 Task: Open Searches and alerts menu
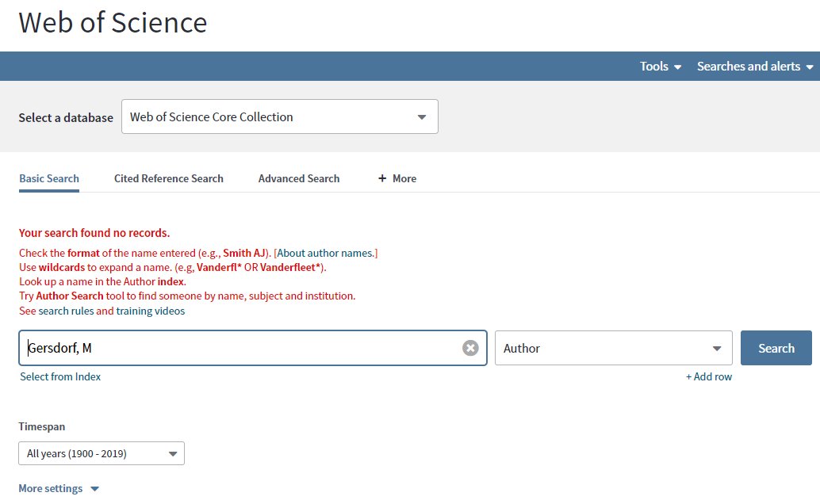755,67
